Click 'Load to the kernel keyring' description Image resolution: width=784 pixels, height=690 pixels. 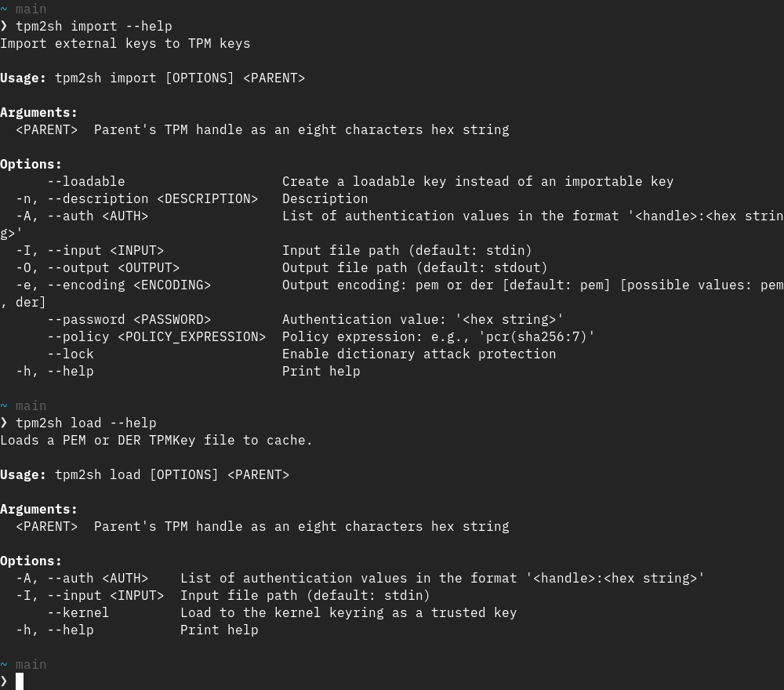348,612
